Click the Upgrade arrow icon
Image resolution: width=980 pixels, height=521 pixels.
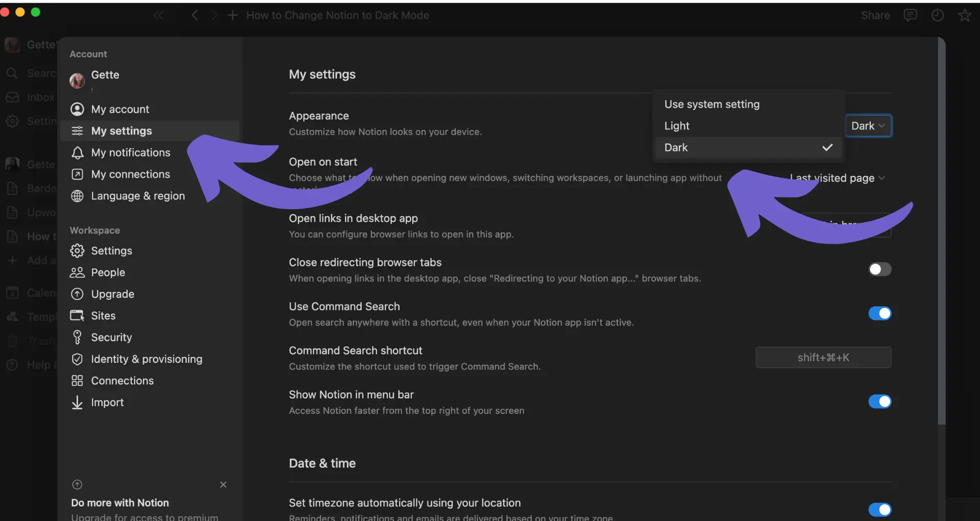[x=77, y=294]
